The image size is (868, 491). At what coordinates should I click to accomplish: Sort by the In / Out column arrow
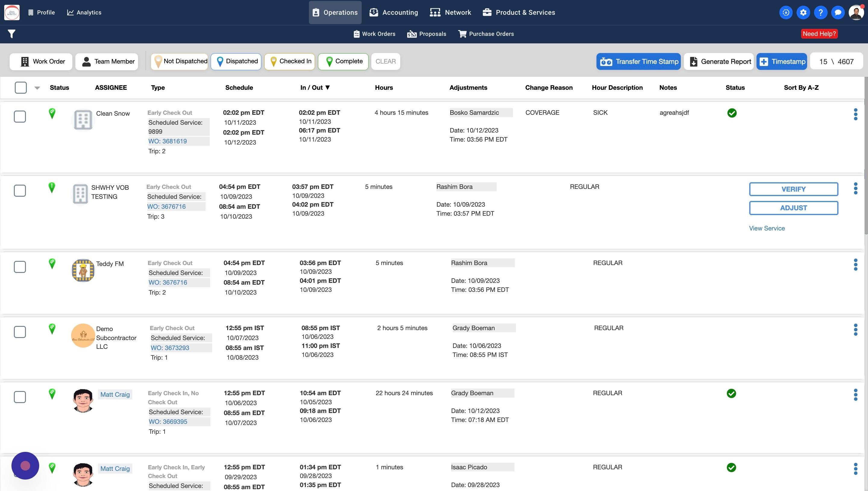pos(327,88)
